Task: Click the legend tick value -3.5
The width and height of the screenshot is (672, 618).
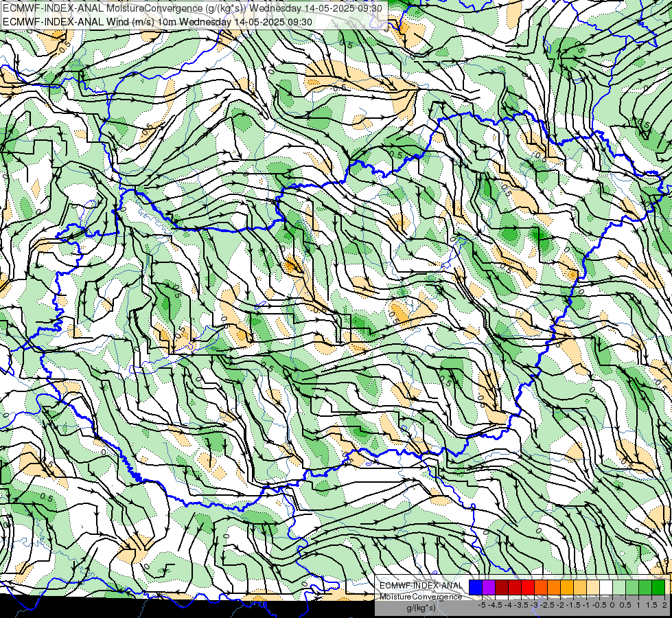Action: (521, 605)
